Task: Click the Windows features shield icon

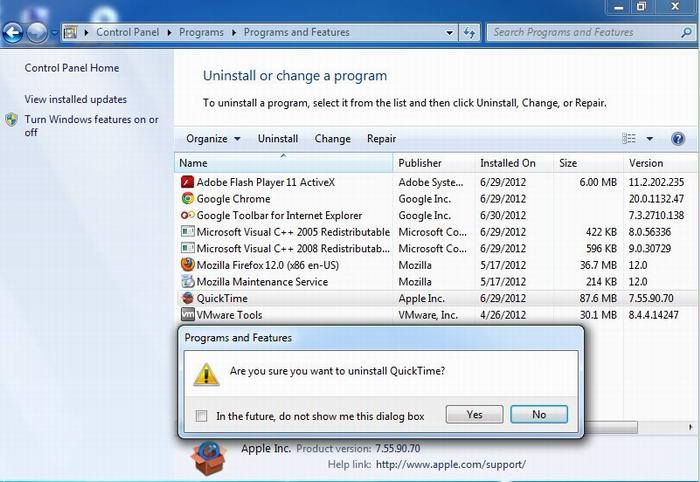Action: pos(12,120)
